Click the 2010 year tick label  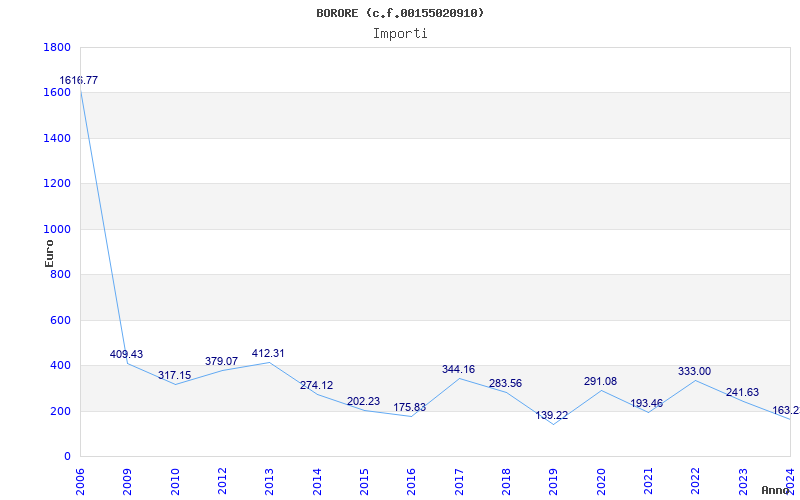[x=175, y=482]
